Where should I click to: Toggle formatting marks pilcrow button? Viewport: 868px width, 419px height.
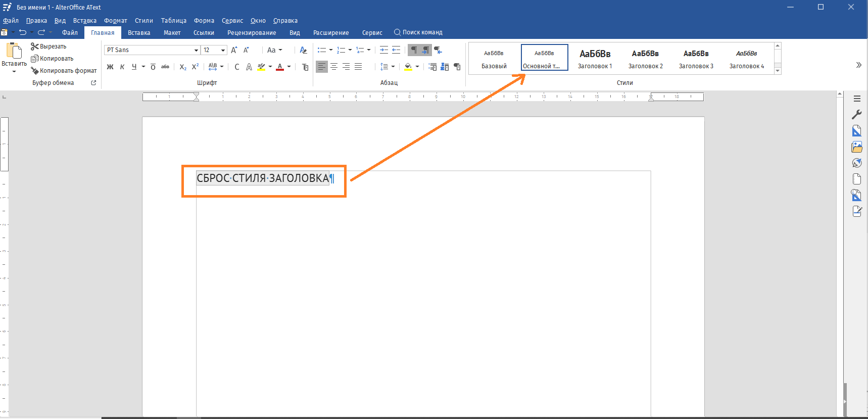click(x=414, y=50)
